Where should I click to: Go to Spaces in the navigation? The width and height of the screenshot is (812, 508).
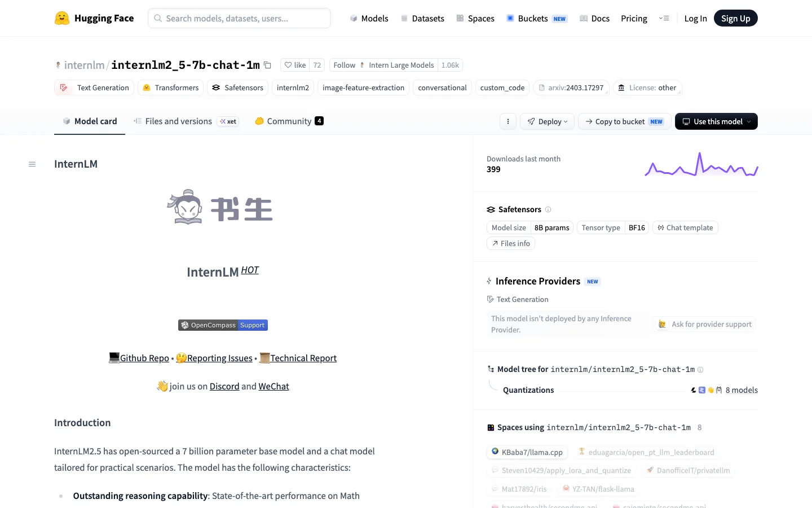click(475, 19)
